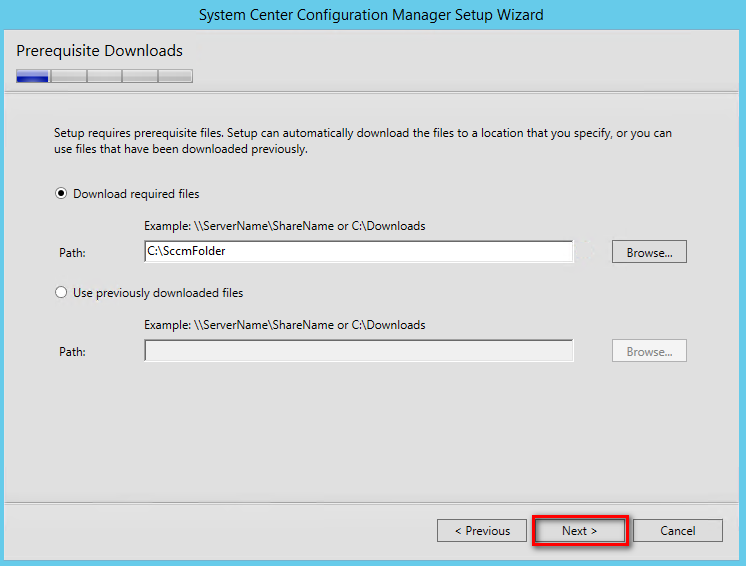The height and width of the screenshot is (566, 746).
Task: Click the last segment of the progress bar
Action: pos(176,76)
